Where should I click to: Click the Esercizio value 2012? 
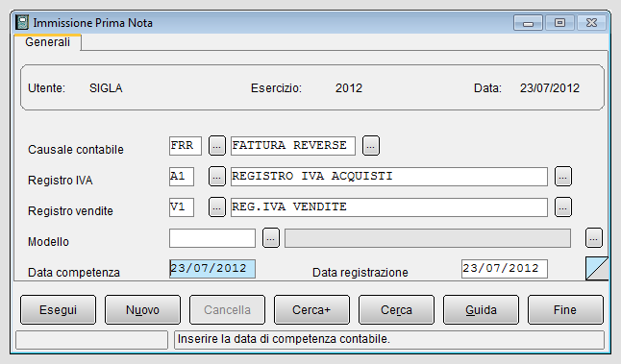349,87
